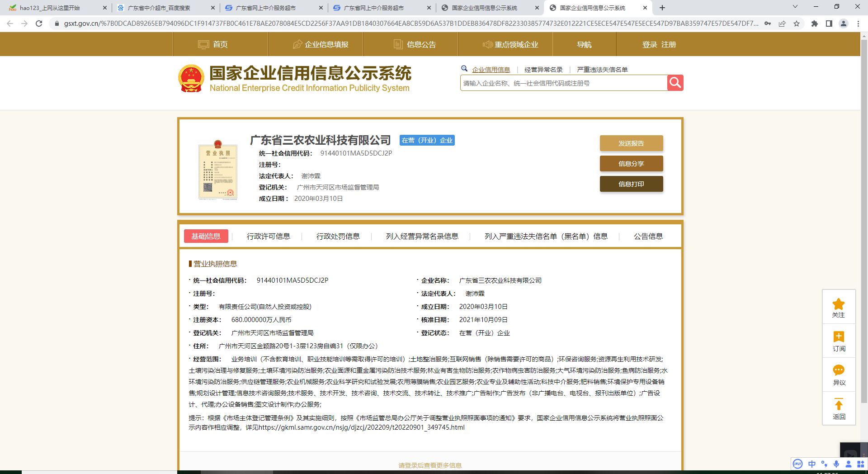Select the 企业信用信息 search category
This screenshot has height=474, width=868.
pyautogui.click(x=491, y=70)
